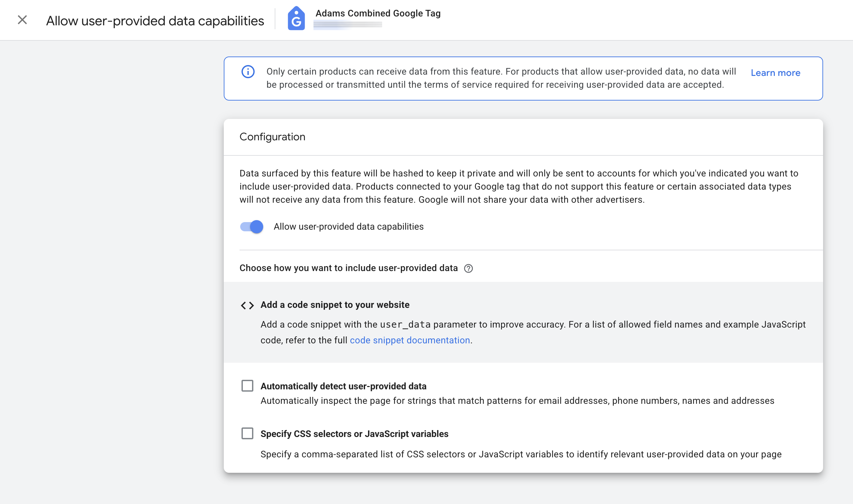The image size is (853, 504).
Task: Click the blurred tag ID under Adams Combined Google Tag
Action: 348,24
